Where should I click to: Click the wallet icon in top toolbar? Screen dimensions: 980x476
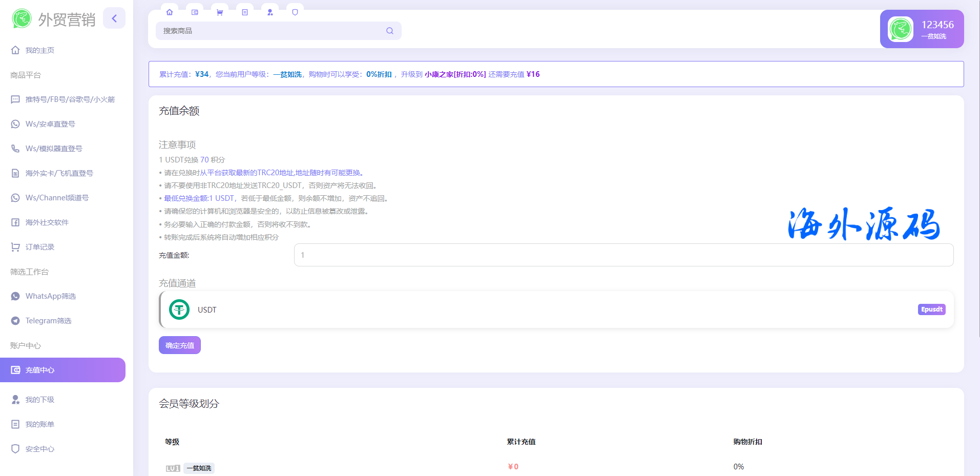[195, 12]
